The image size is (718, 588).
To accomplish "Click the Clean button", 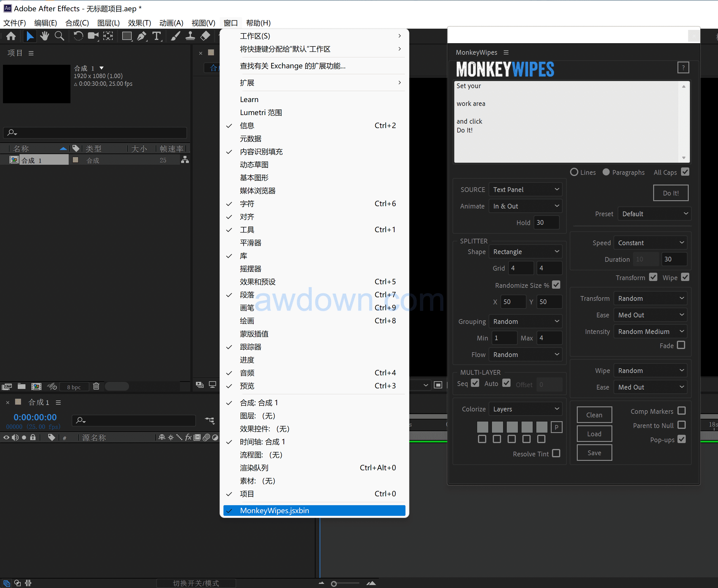I will click(x=594, y=415).
